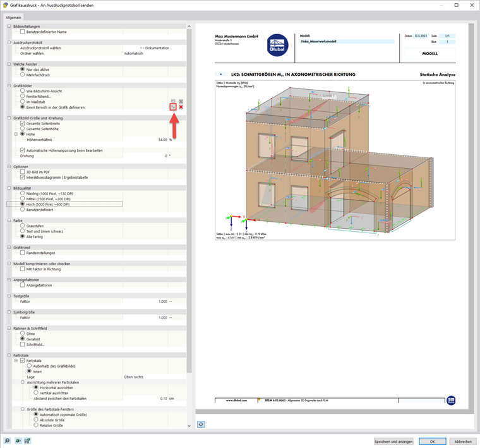Collapse the Grafikbilder section
Image resolution: width=480 pixels, height=448 pixels.
point(9,86)
